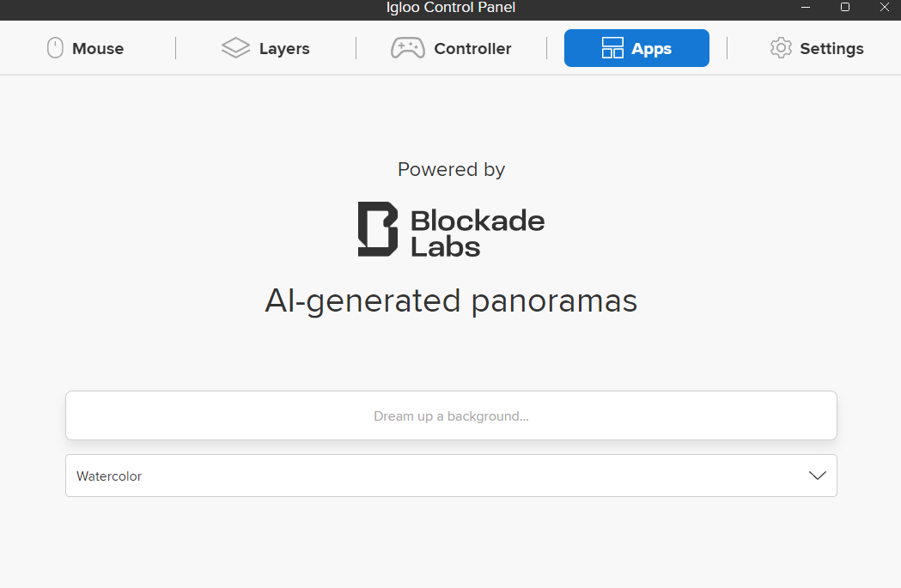Open the Watercolor style dropdown
The height and width of the screenshot is (588, 901).
pyautogui.click(x=429, y=476)
